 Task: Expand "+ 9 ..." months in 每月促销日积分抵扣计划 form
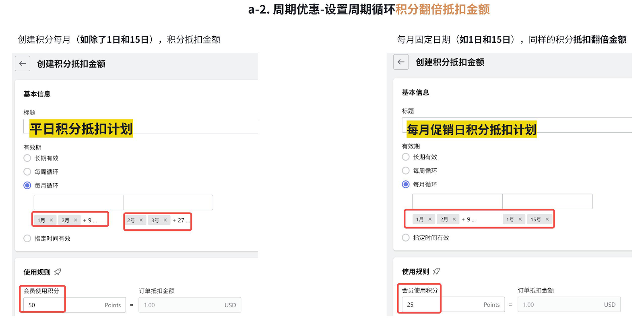[469, 219]
